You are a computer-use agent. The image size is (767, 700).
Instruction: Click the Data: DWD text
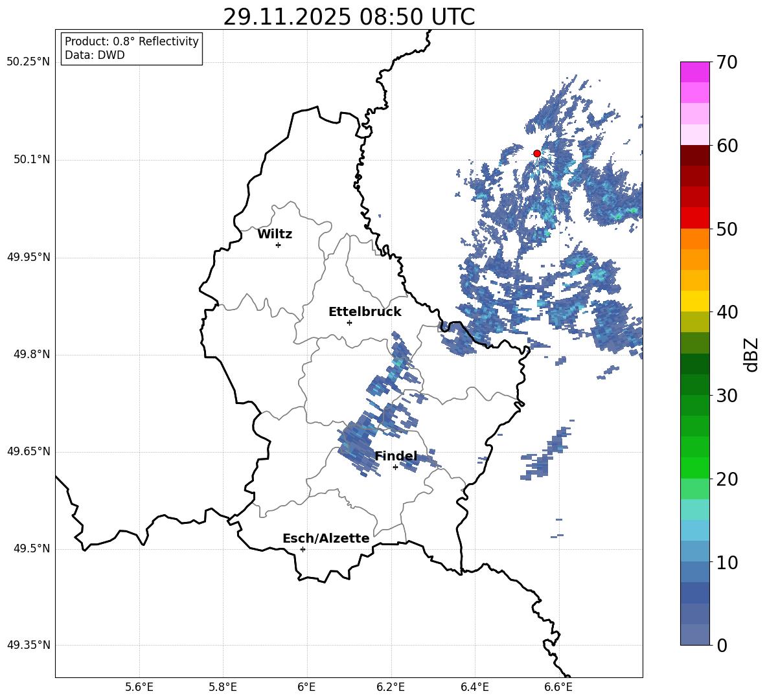(x=95, y=55)
